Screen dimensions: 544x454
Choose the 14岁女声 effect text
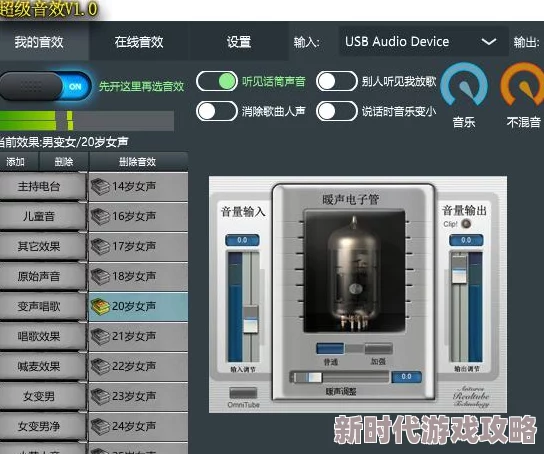point(134,187)
